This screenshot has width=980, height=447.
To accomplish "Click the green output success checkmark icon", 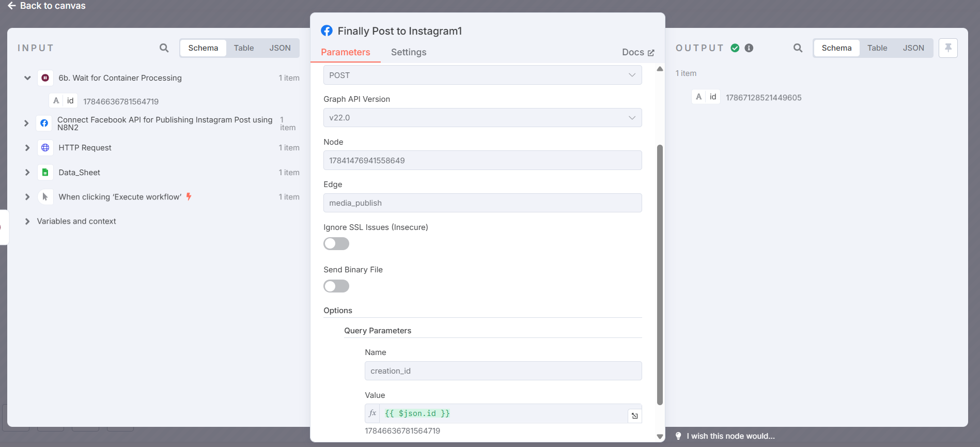I will pyautogui.click(x=735, y=48).
